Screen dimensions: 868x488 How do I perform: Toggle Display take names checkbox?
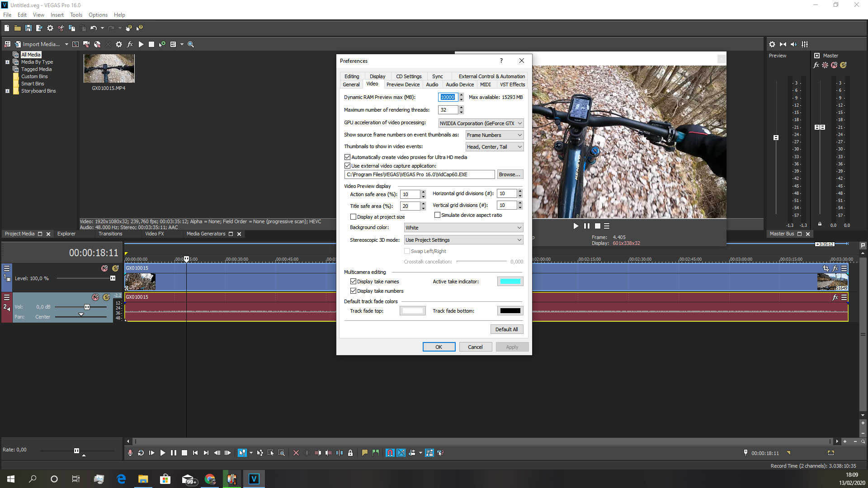point(354,282)
